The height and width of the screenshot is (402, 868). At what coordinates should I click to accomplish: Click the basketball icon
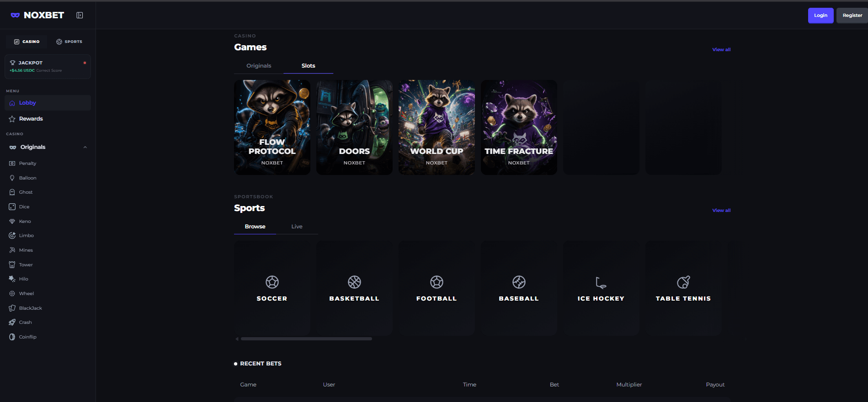[x=354, y=282]
